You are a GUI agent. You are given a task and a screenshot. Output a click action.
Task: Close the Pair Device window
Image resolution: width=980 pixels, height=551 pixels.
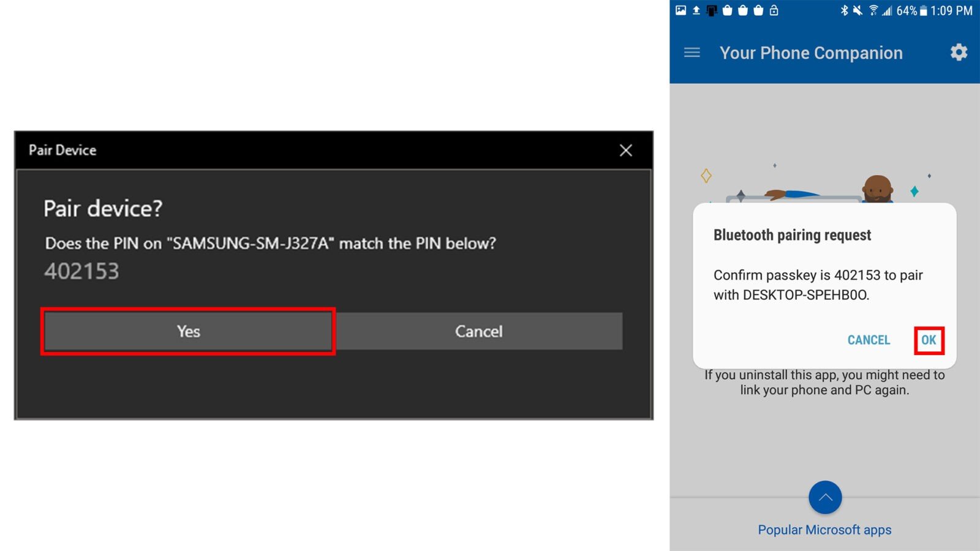click(625, 150)
